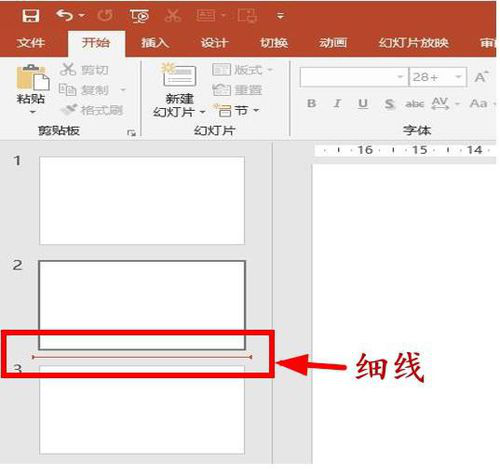This screenshot has height=476, width=500.
Task: Click the Increase Font Size icon
Action: pos(481,77)
